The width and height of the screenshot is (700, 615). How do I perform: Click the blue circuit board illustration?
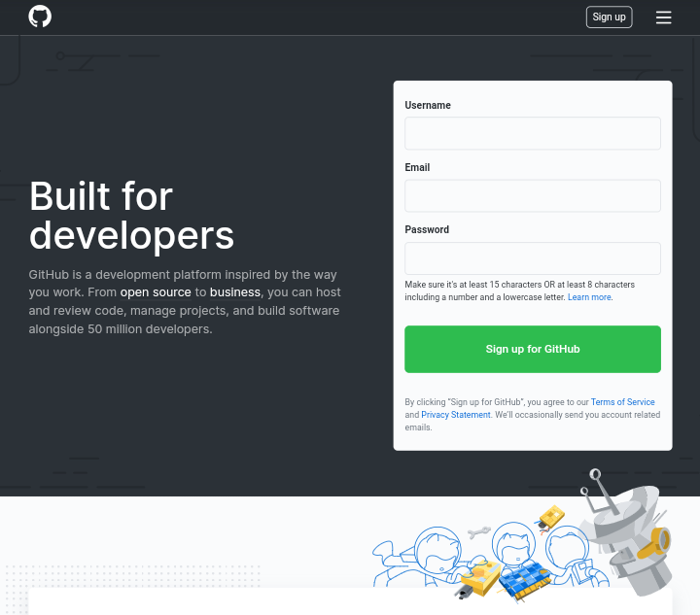[x=524, y=580]
